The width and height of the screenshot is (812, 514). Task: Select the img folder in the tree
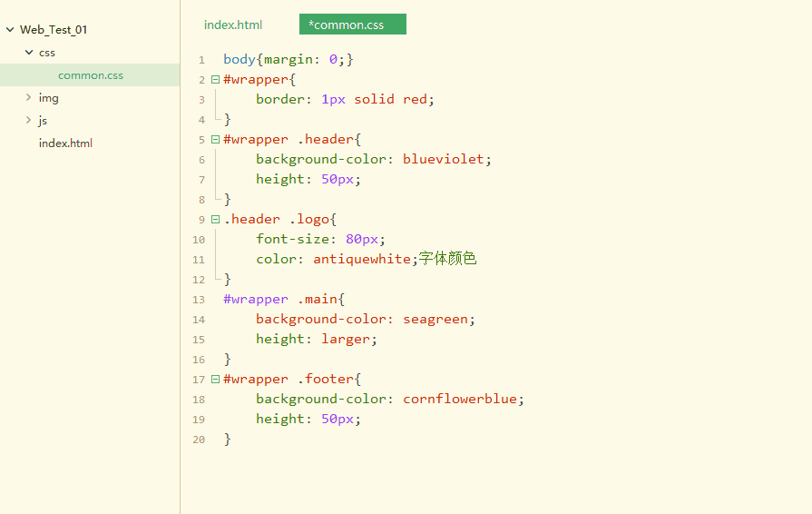click(49, 98)
